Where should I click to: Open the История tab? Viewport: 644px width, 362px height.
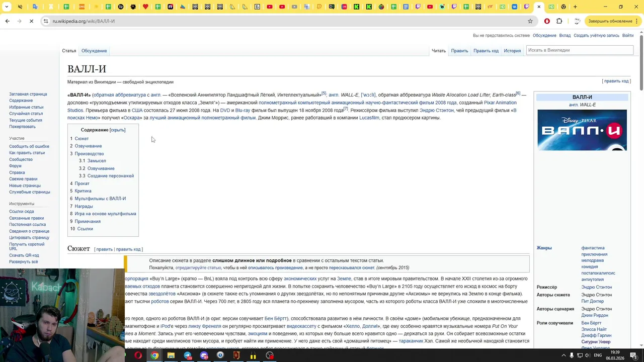click(512, 51)
